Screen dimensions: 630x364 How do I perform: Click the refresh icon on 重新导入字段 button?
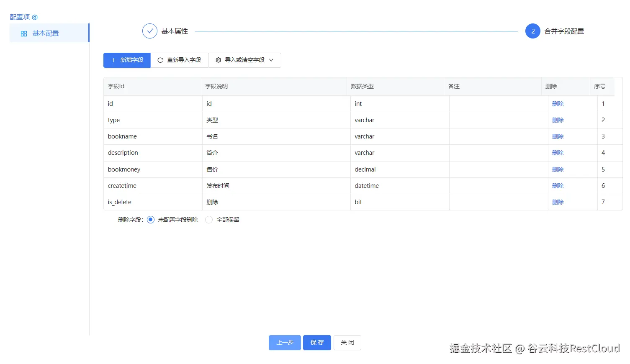(x=160, y=60)
